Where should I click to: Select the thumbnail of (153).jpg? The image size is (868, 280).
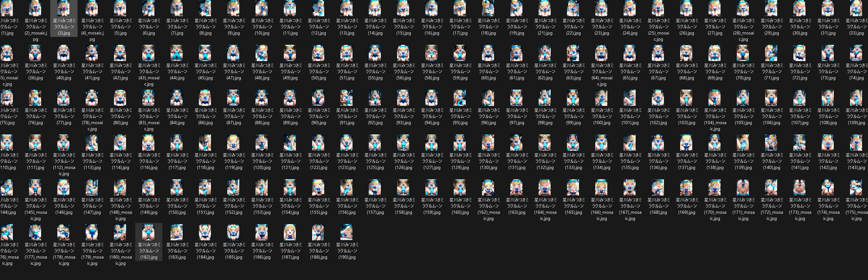coord(262,187)
